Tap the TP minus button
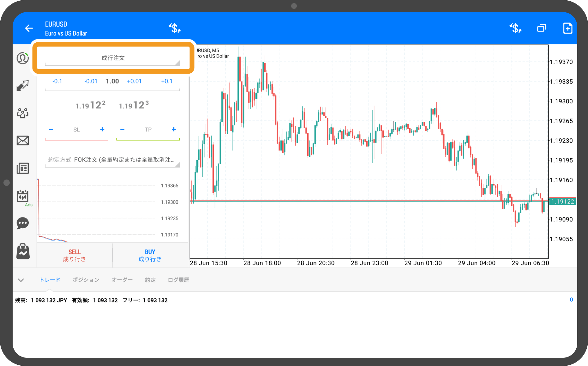The image size is (588, 366). (x=123, y=130)
